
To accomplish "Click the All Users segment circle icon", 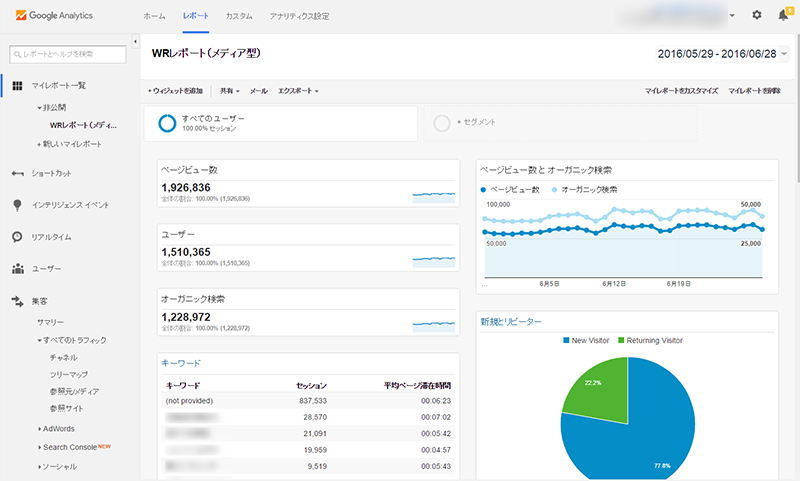I will [167, 123].
